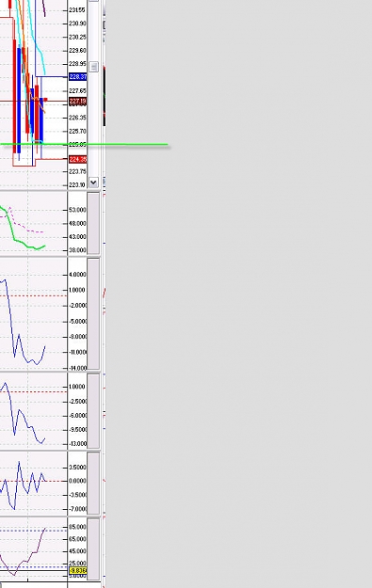Click the red 224.35 price marker
The height and width of the screenshot is (588, 372).
coord(78,159)
